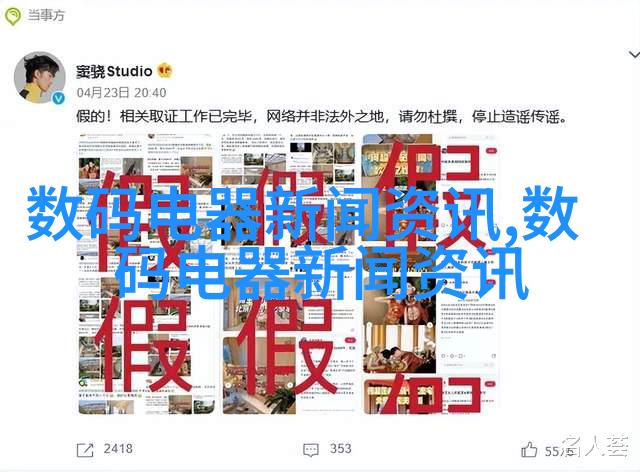
Task: Open the user avatar profile photo
Action: [40, 77]
